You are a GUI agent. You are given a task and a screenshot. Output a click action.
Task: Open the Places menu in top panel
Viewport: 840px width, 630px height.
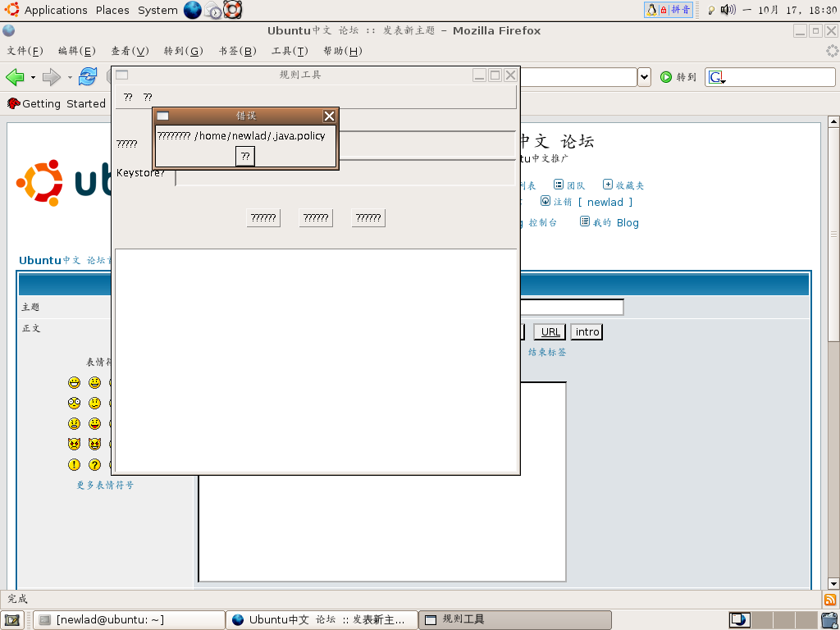(x=112, y=10)
